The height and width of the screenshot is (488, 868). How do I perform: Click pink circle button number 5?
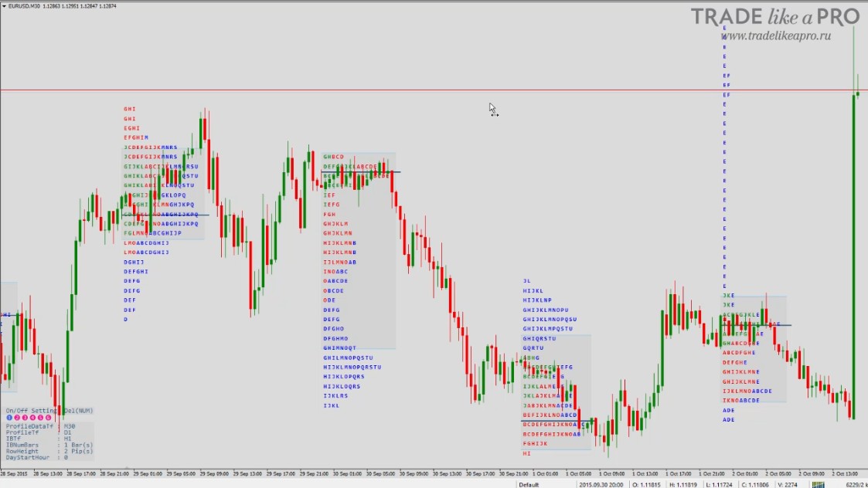pos(40,418)
